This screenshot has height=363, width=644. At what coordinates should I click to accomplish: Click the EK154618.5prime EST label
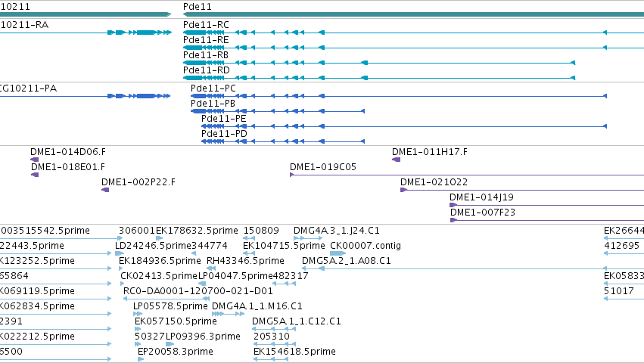(294, 352)
